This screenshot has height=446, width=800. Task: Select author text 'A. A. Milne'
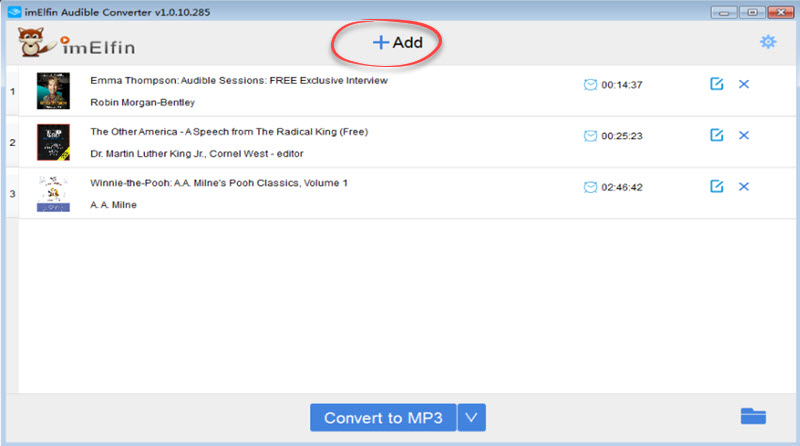[x=113, y=205]
